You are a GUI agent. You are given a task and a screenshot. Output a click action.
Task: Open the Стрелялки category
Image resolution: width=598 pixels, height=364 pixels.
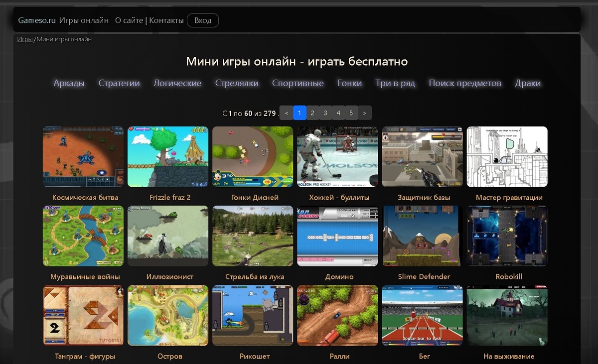236,83
